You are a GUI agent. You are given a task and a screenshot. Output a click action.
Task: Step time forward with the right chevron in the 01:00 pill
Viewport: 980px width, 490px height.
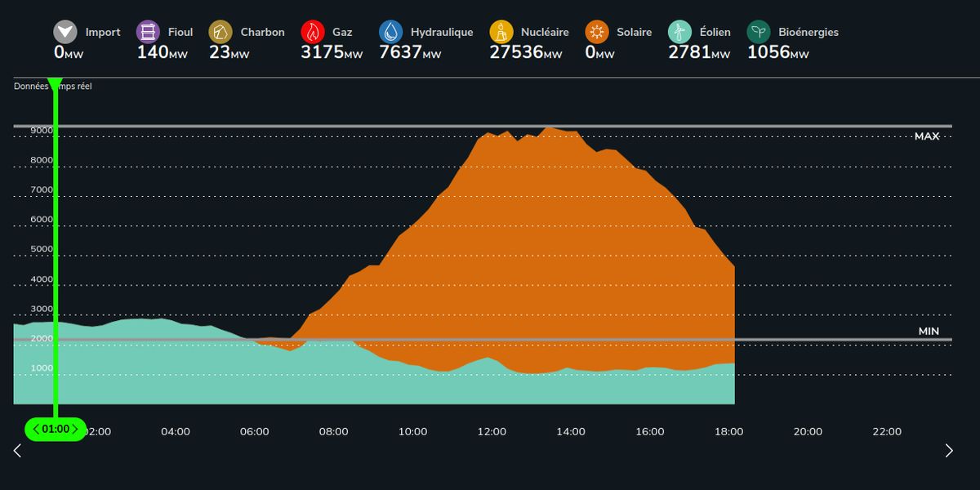point(75,429)
